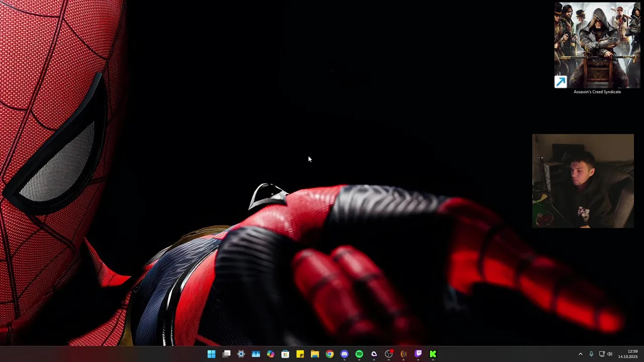Open Google Chrome from the taskbar
644x362 pixels.
click(x=330, y=354)
